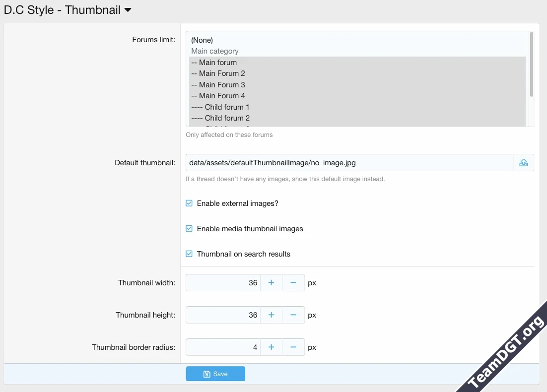The width and height of the screenshot is (547, 392).
Task: Decrease Thumbnail height with minus button
Action: tap(293, 315)
